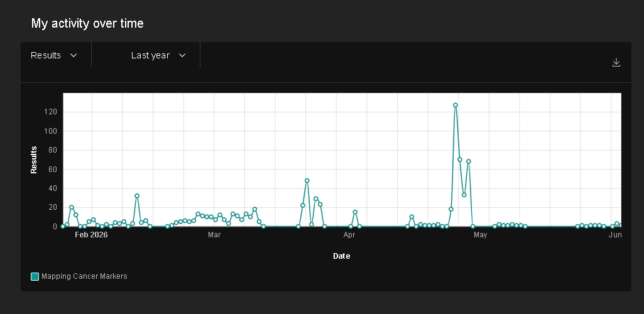The height and width of the screenshot is (314, 644).
Task: Click the Mar axis label
Action: [214, 235]
